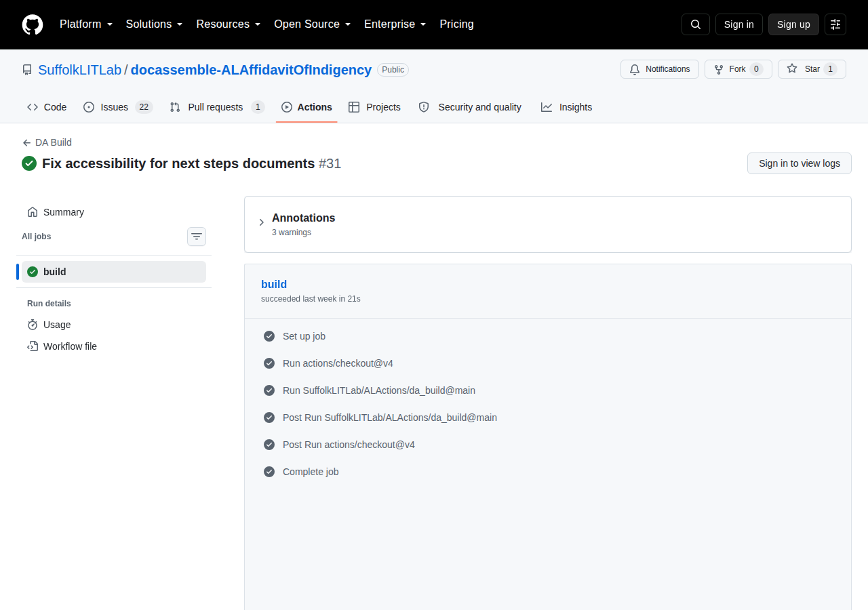
Task: Open the docassemble-ALAffidavitOfIndigency repository link
Action: [x=251, y=70]
